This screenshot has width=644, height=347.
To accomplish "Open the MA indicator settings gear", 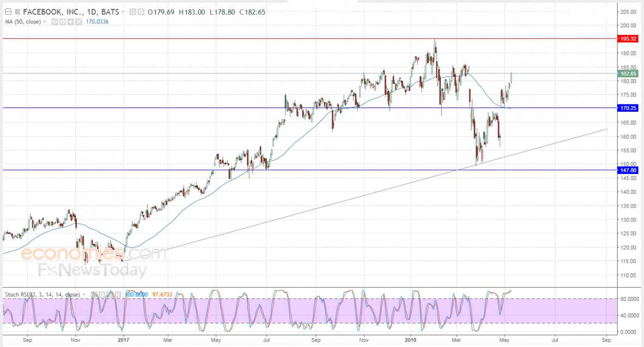I will coord(62,22).
